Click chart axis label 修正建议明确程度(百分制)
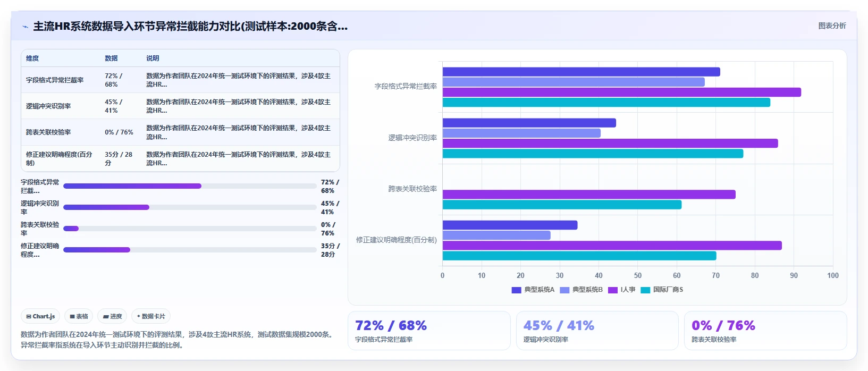This screenshot has width=868, height=371. point(397,240)
